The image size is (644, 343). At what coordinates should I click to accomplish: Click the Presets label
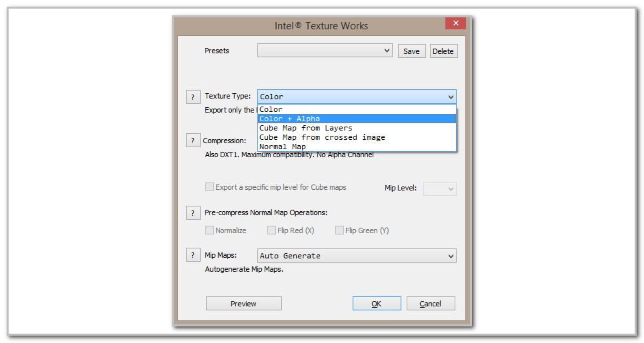[217, 51]
